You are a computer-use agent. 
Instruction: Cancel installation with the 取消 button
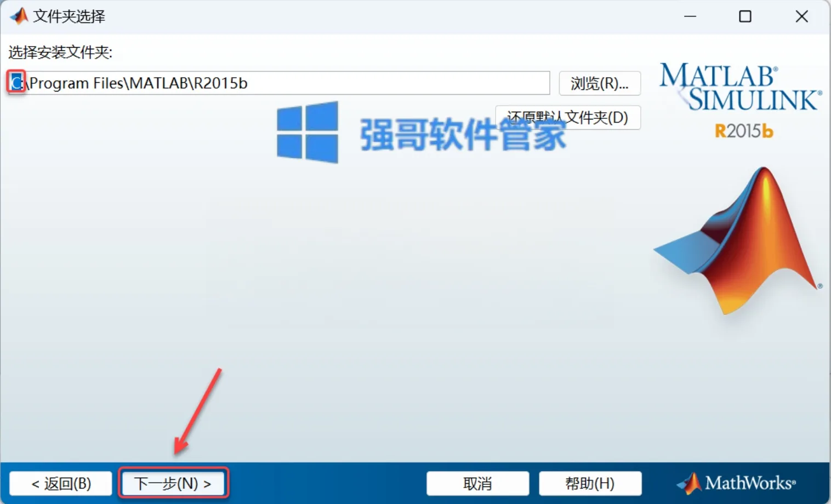click(x=477, y=483)
